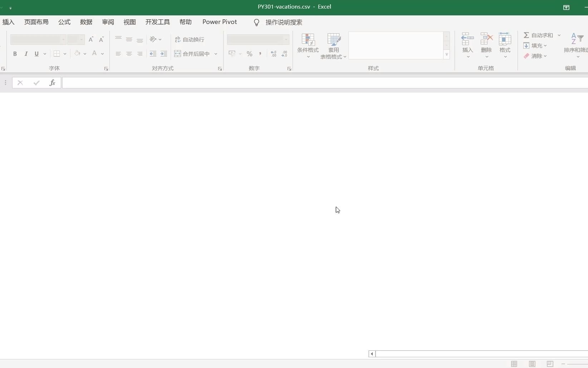Open 视图 tab
Screen dimensions: 588x368
point(130,22)
